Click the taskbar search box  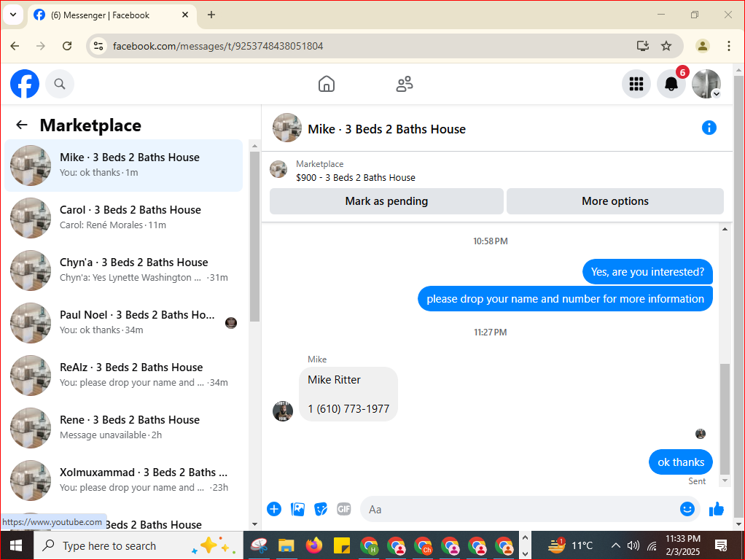pos(138,545)
